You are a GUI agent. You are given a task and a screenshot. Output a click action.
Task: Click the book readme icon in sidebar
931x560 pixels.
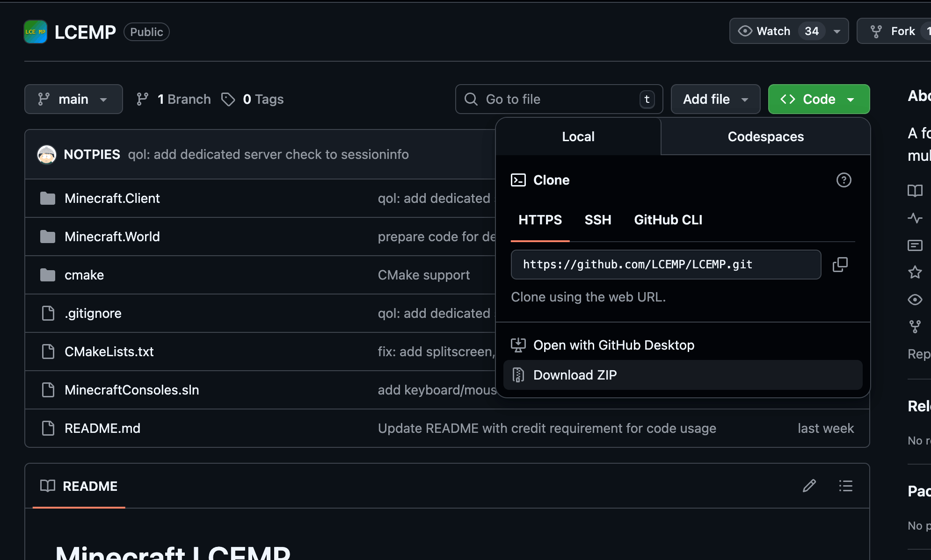(x=915, y=191)
